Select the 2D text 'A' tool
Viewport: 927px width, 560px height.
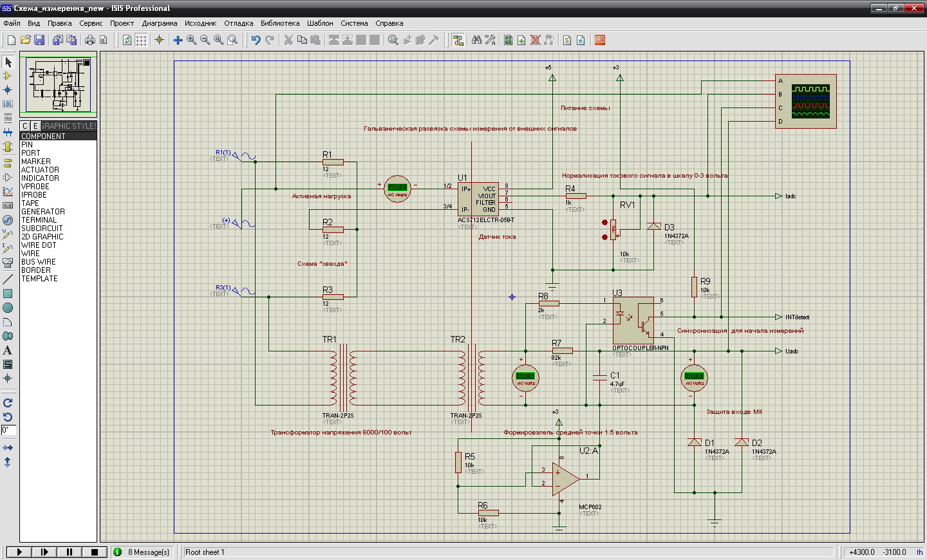pyautogui.click(x=8, y=350)
